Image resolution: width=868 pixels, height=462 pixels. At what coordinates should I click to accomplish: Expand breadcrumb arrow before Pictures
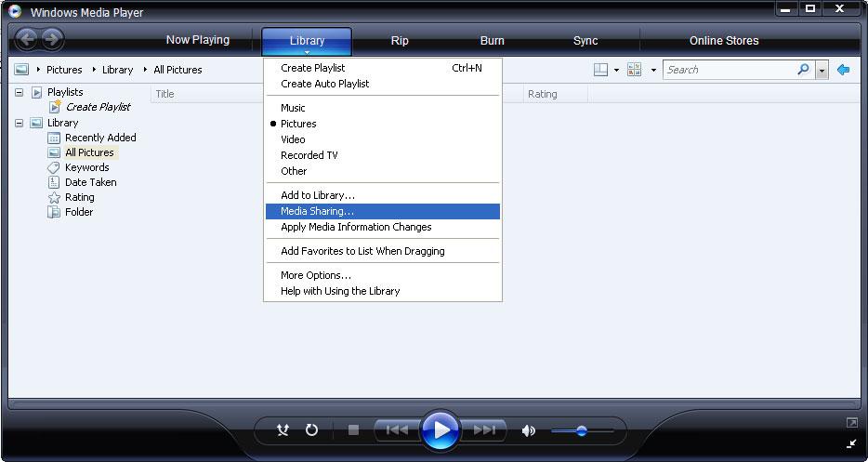click(38, 69)
